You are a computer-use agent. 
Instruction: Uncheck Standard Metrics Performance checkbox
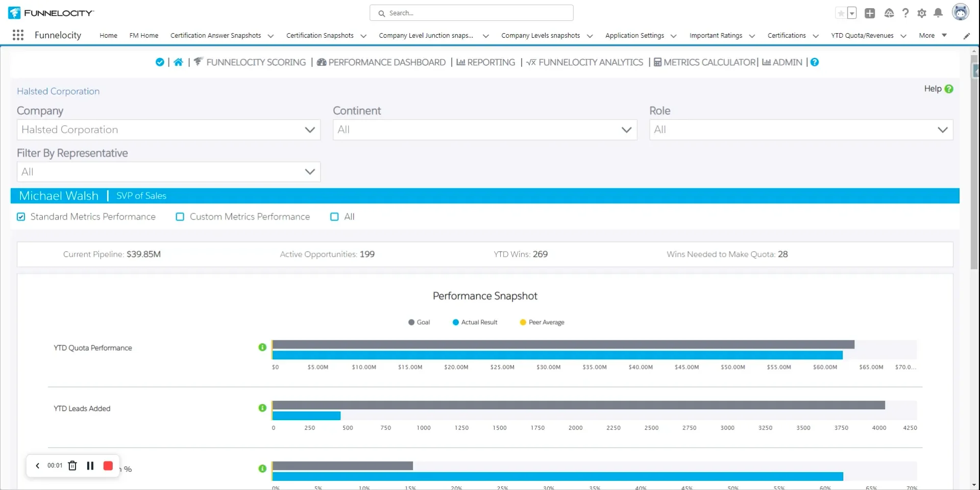click(21, 217)
